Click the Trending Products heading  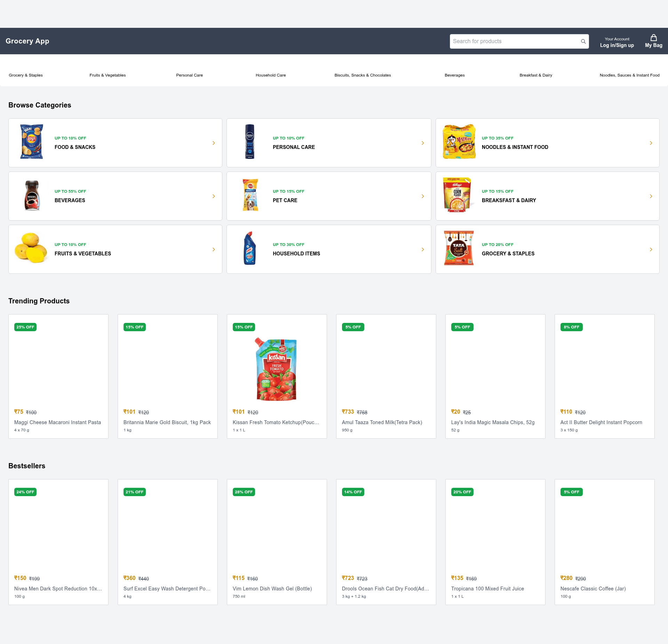[x=39, y=301]
